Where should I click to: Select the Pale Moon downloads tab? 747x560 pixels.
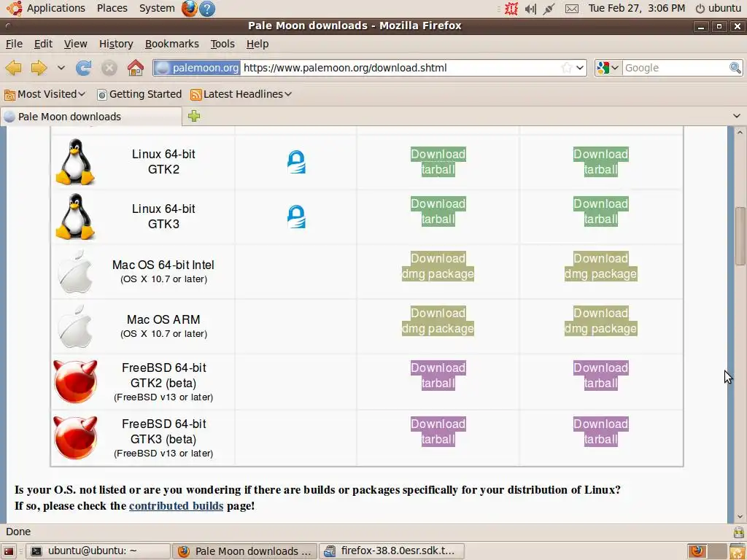coord(91,117)
